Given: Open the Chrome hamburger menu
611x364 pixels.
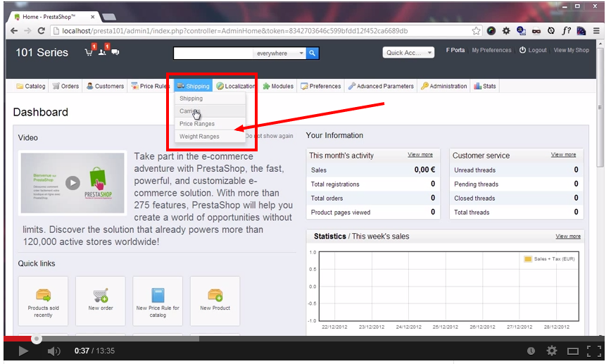Looking at the screenshot, I should point(596,31).
